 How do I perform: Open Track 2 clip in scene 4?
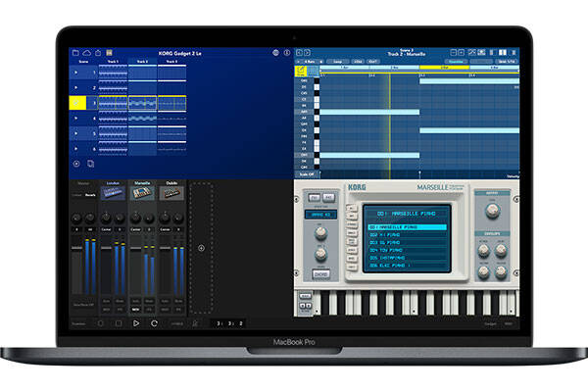point(142,119)
